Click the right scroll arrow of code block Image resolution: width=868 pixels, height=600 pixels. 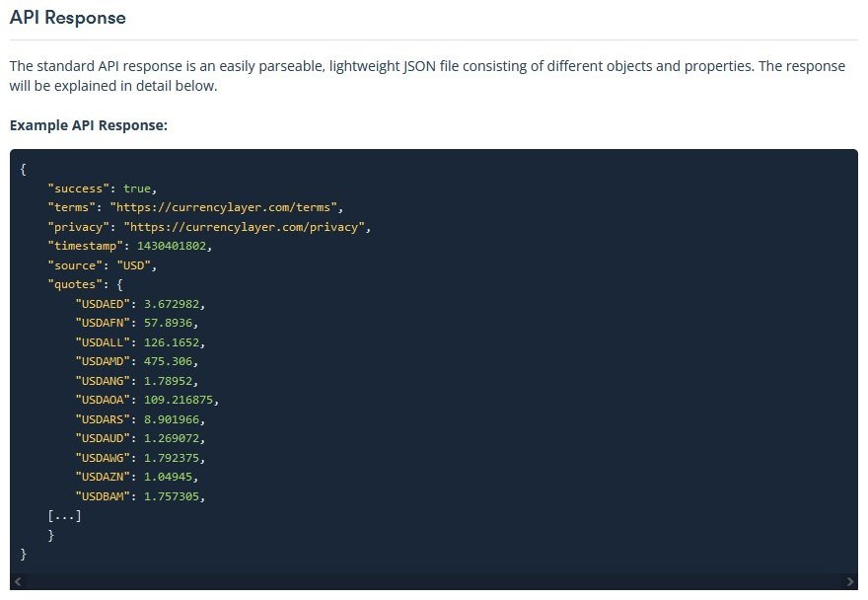(x=850, y=581)
